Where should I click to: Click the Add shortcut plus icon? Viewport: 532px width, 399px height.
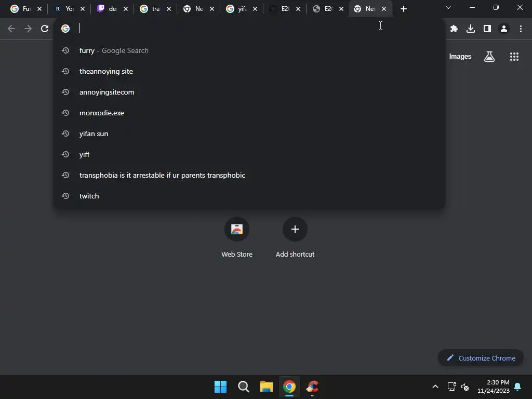click(x=295, y=229)
